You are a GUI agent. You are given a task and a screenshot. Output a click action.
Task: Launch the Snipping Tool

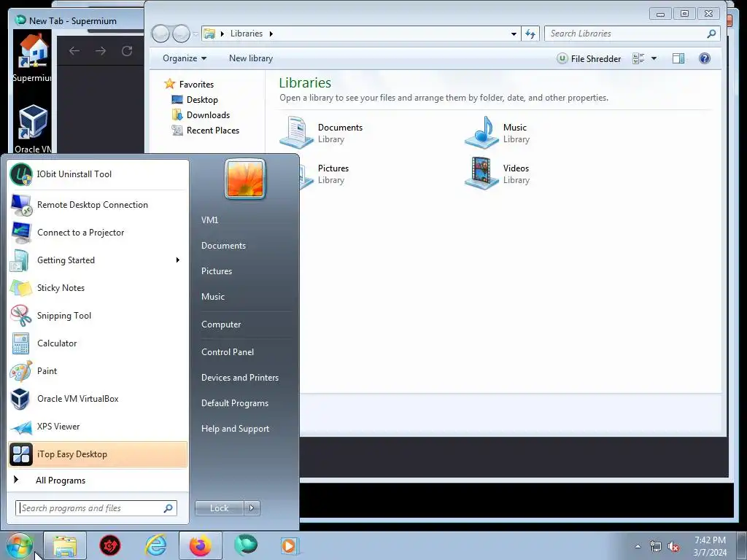coord(98,315)
